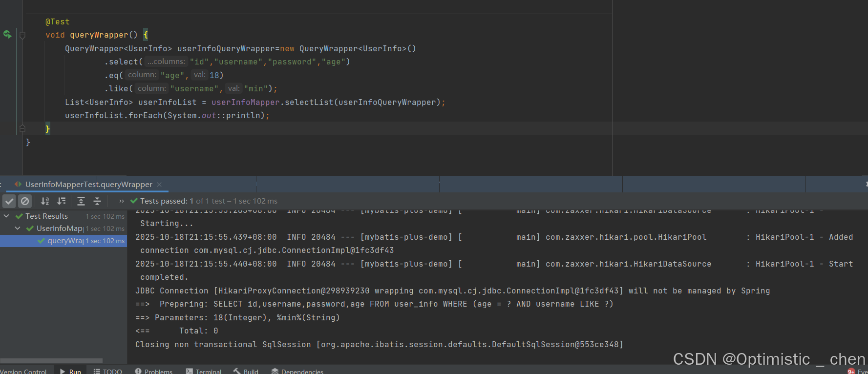This screenshot has width=868, height=374.
Task: Select the Test Results root row
Action: [x=64, y=216]
